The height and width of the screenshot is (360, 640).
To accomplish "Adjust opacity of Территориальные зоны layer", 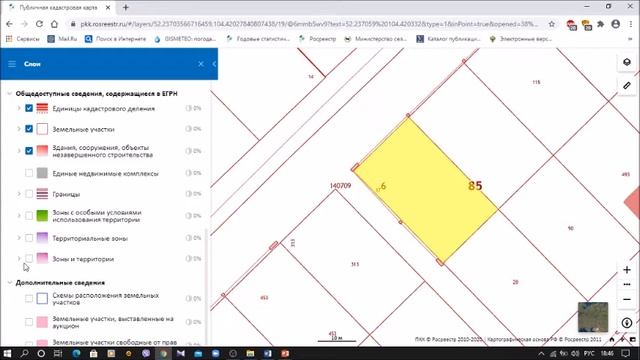I will [x=193, y=238].
